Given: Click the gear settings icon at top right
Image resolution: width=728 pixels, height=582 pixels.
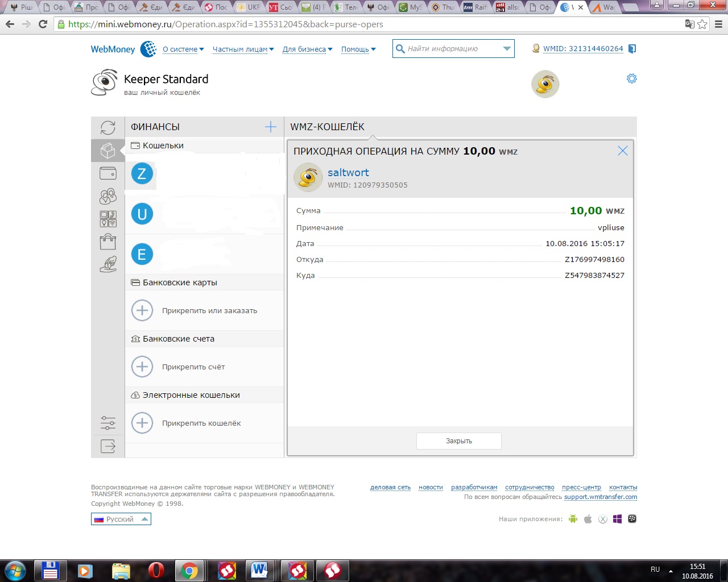Looking at the screenshot, I should point(631,78).
